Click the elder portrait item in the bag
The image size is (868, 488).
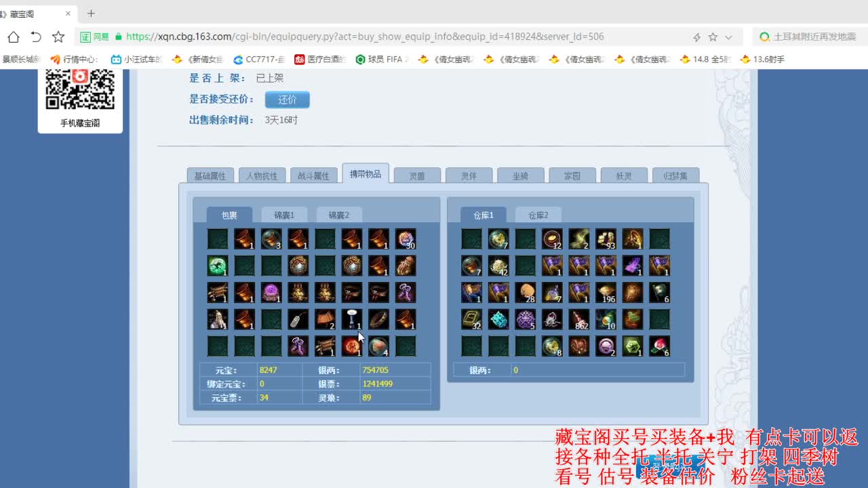click(218, 319)
